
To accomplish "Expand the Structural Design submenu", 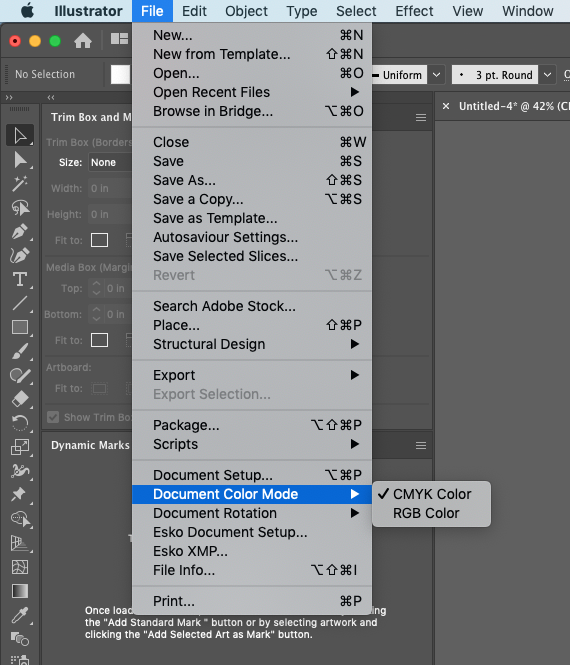I will click(252, 344).
